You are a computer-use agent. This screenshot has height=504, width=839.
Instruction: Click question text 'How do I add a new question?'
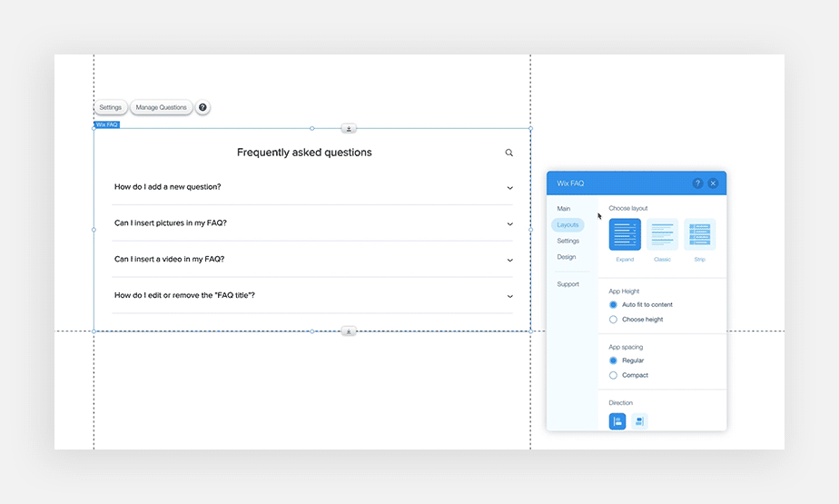click(167, 187)
